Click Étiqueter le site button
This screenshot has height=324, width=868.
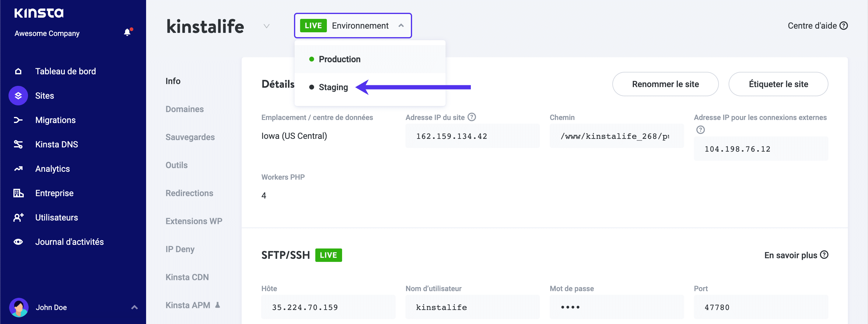[x=778, y=84]
